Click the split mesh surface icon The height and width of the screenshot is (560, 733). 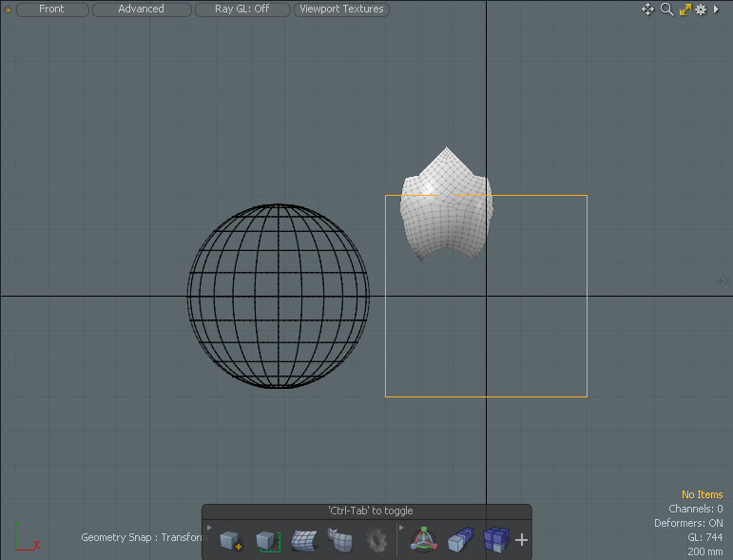[340, 540]
